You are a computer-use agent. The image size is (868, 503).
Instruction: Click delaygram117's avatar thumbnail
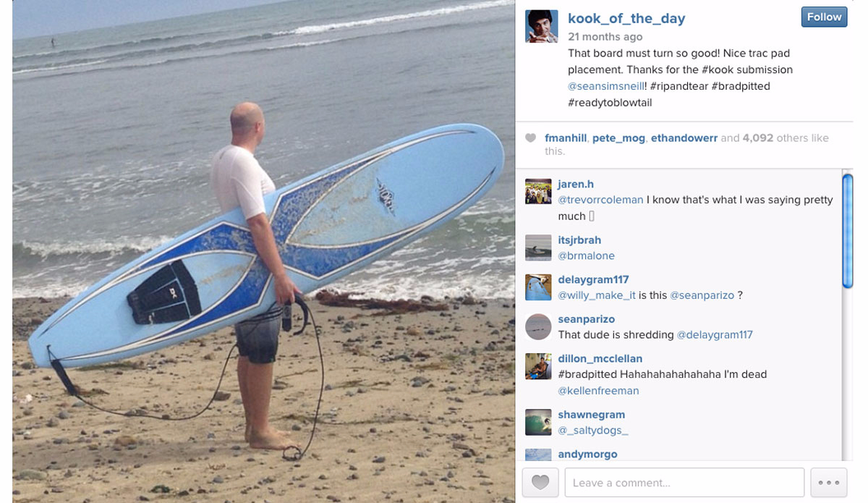coord(538,287)
